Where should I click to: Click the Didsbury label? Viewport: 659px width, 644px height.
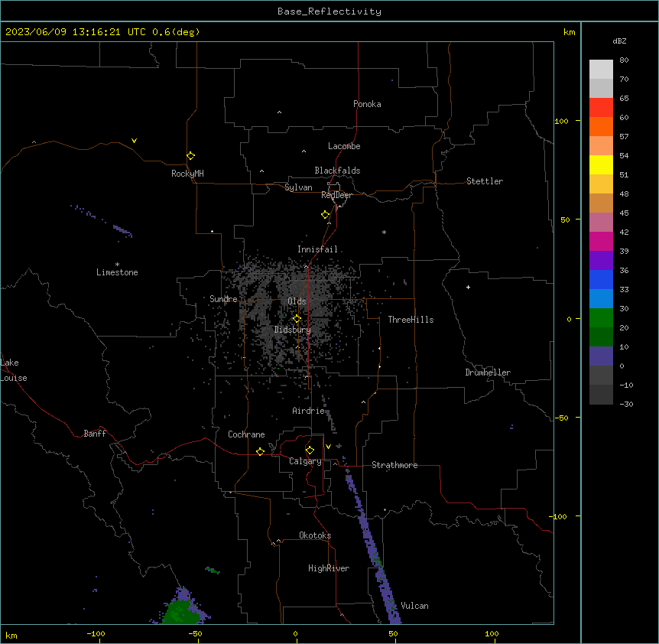point(292,330)
